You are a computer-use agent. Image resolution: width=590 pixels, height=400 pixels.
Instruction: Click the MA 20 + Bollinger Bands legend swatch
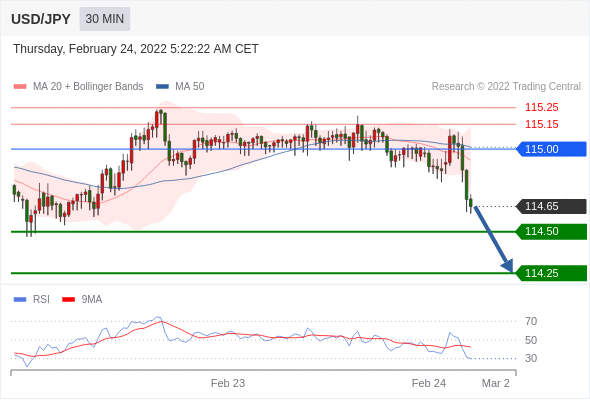[20, 87]
